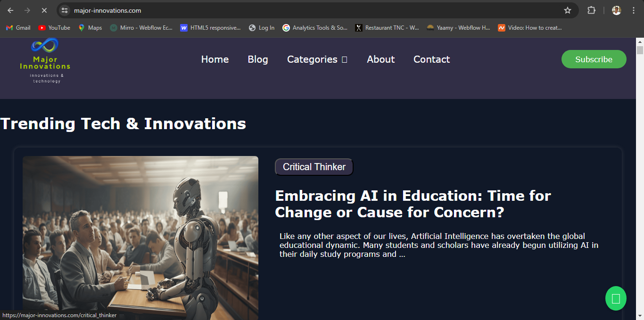The height and width of the screenshot is (320, 644).
Task: Click the green floating chat button
Action: pyautogui.click(x=616, y=298)
